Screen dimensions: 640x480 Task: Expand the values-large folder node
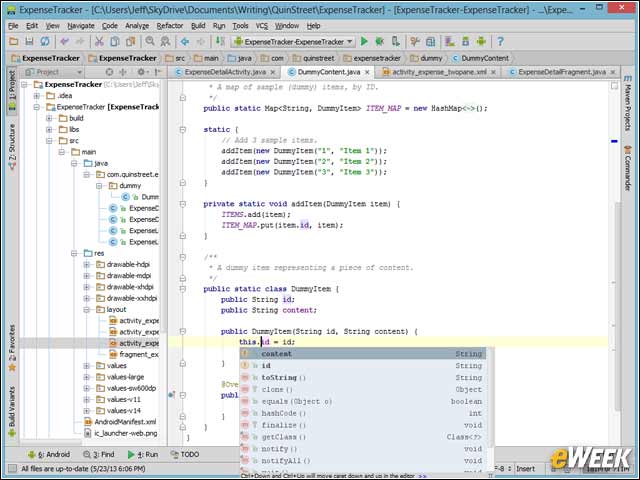(87, 377)
